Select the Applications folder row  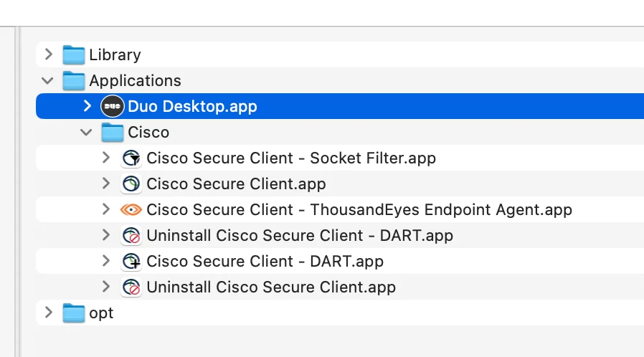point(340,80)
